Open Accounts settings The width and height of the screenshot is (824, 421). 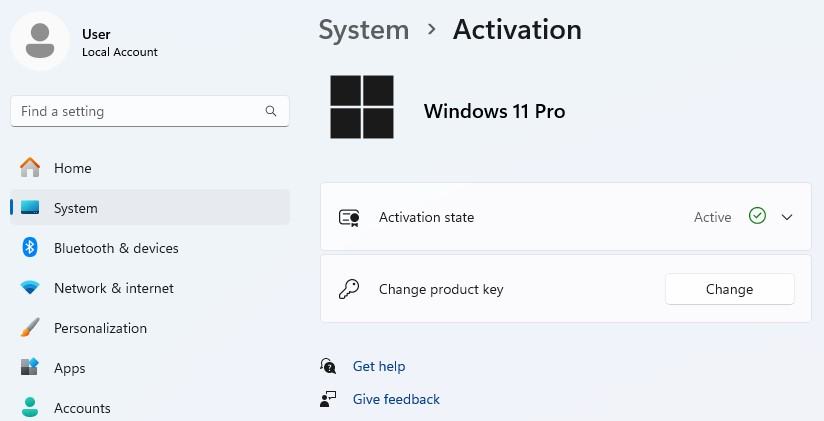(150, 407)
